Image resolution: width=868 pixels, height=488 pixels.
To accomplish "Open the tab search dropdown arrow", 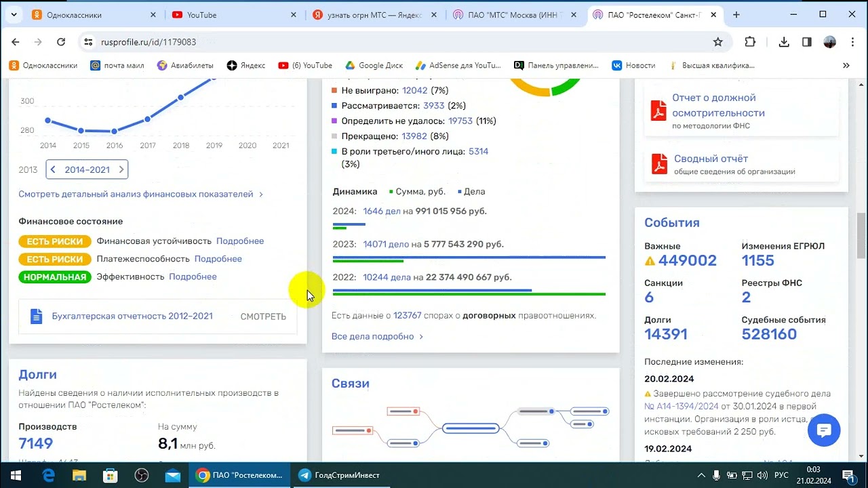I will (14, 15).
